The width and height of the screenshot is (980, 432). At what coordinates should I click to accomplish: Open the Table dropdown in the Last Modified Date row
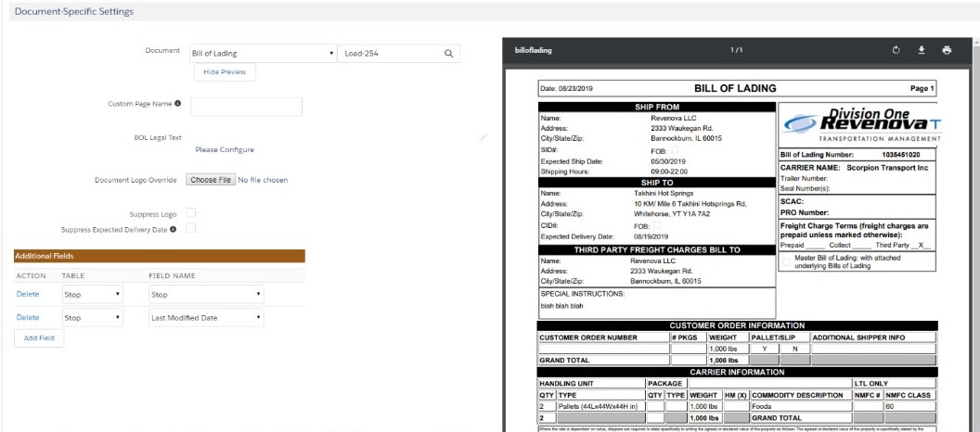(93, 318)
